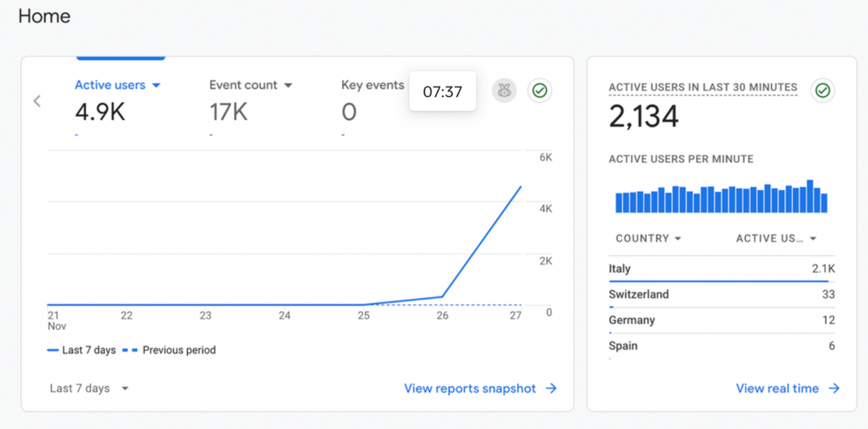Screen dimensions: 868x429
Task: Click the tallest bar in users per minute chart
Action: 810,196
